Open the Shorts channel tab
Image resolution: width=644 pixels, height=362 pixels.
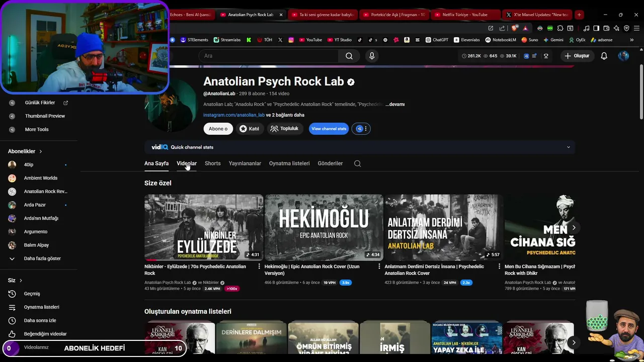[x=213, y=163]
